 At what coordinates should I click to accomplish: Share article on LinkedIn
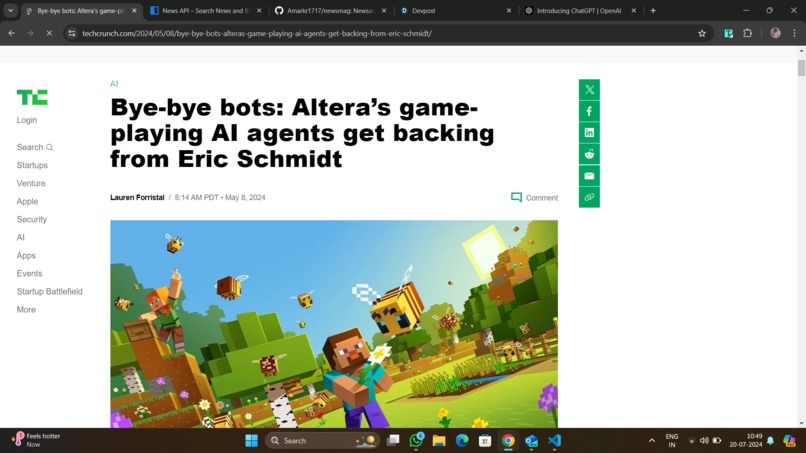[x=589, y=133]
